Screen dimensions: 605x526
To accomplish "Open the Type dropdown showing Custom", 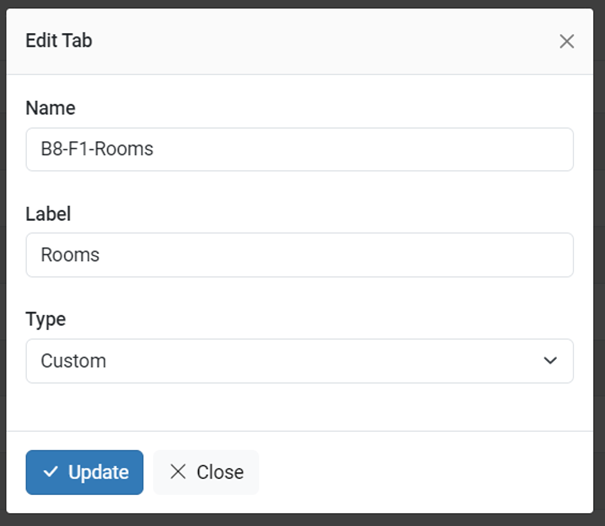I will tap(299, 361).
